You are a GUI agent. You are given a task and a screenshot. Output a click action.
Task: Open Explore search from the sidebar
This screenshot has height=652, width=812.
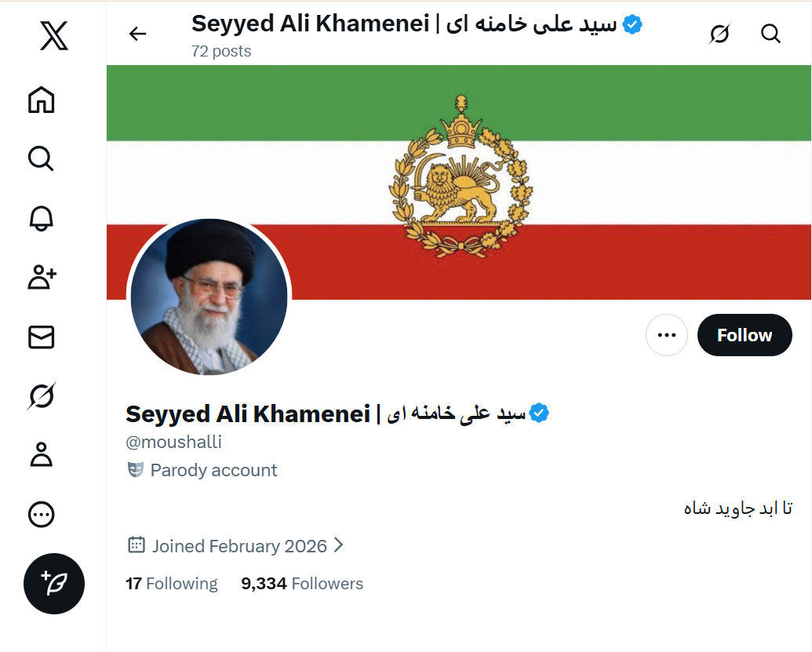(x=40, y=158)
